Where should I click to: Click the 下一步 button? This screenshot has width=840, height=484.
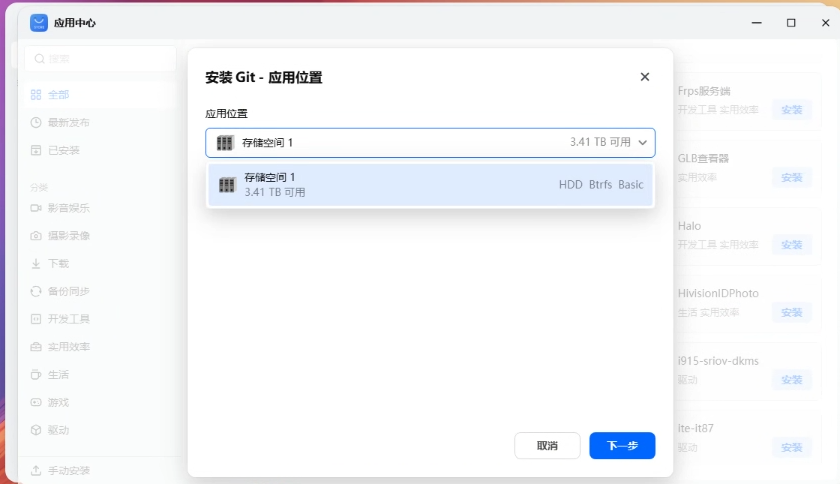pos(622,445)
